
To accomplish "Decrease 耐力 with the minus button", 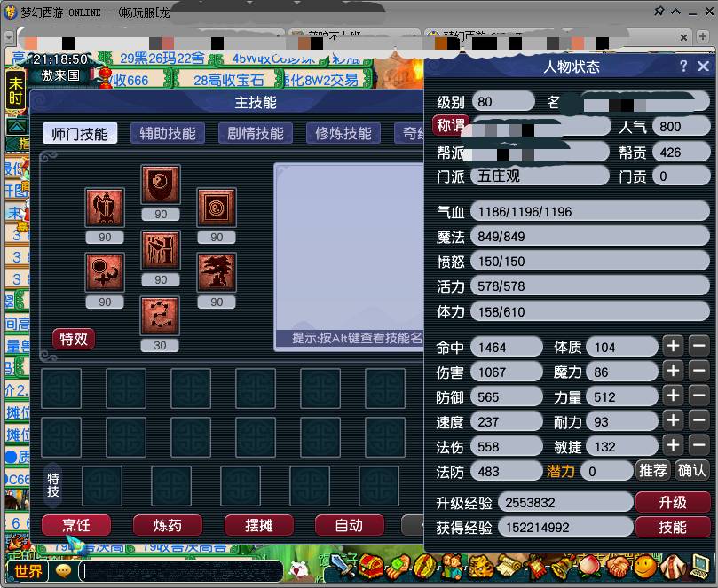I will 699,420.
